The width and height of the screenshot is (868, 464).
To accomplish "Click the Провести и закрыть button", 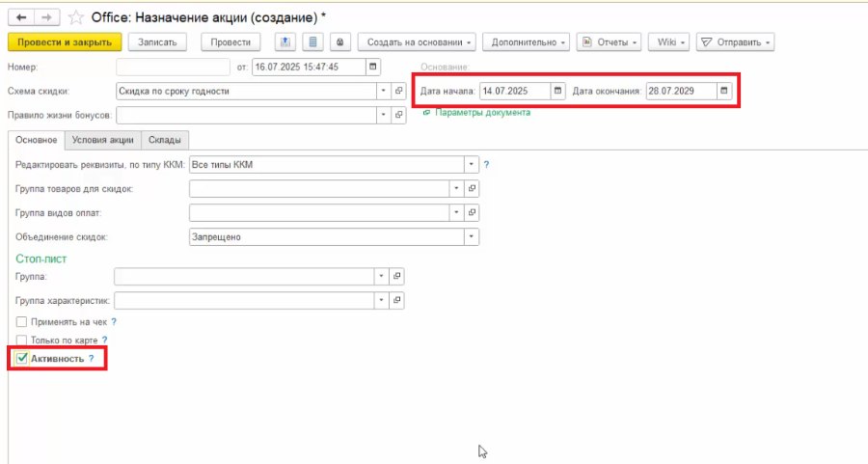I will [x=65, y=42].
